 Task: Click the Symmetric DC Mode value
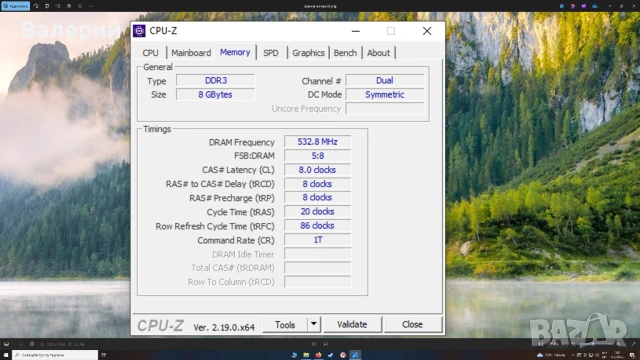tap(385, 95)
